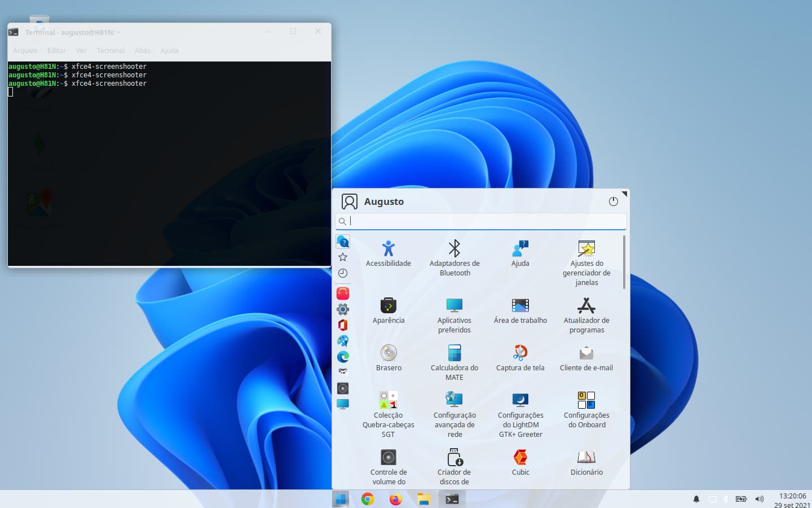Click the Augusto user profile name
The height and width of the screenshot is (508, 812).
coord(383,202)
